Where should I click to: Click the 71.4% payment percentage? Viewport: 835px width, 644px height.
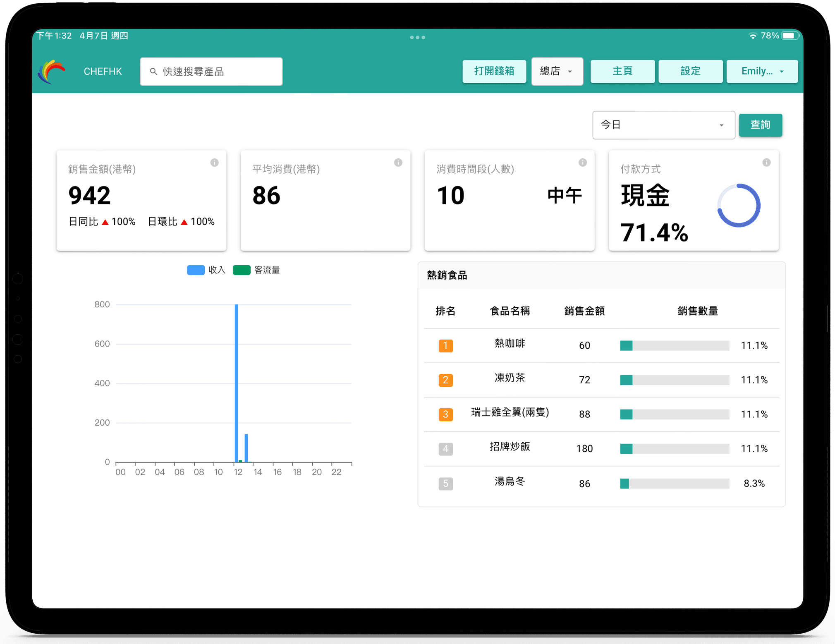point(654,232)
